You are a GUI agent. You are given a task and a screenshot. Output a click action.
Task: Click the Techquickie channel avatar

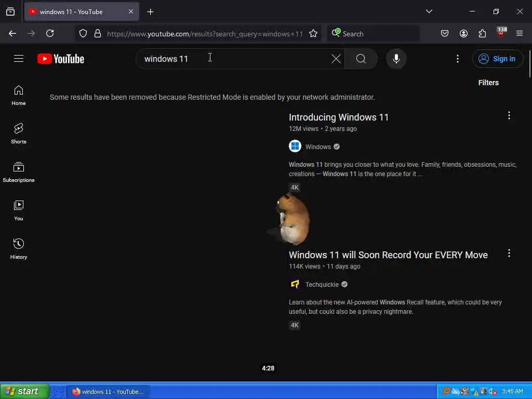(295, 284)
